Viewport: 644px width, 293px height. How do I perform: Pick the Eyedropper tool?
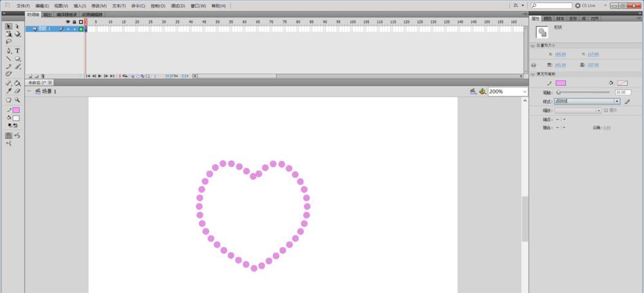click(x=8, y=91)
